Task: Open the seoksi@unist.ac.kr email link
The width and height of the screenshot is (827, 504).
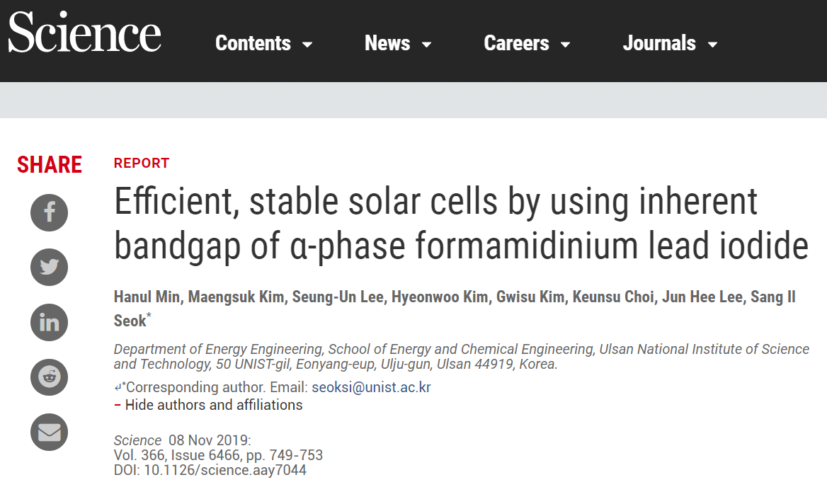Action: (371, 387)
